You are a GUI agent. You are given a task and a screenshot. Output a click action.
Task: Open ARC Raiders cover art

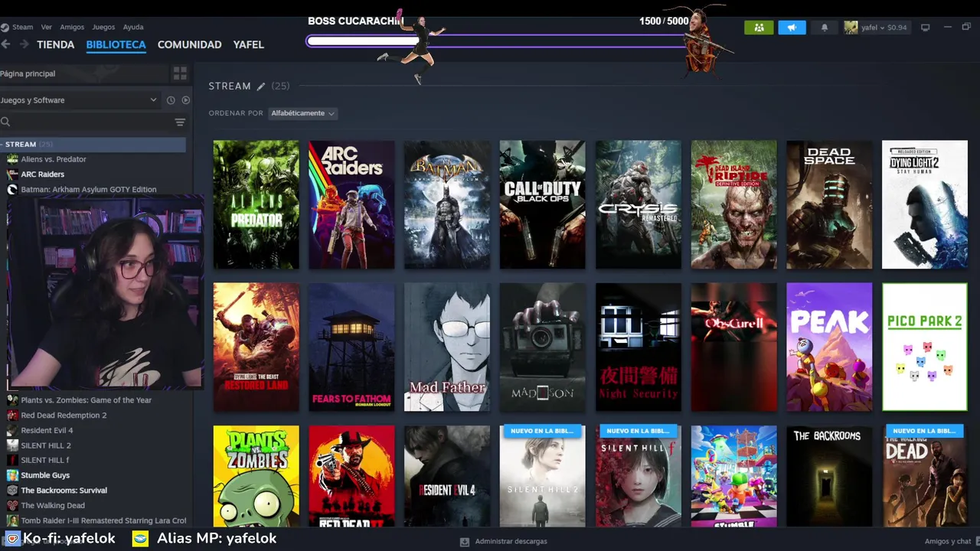coord(351,204)
